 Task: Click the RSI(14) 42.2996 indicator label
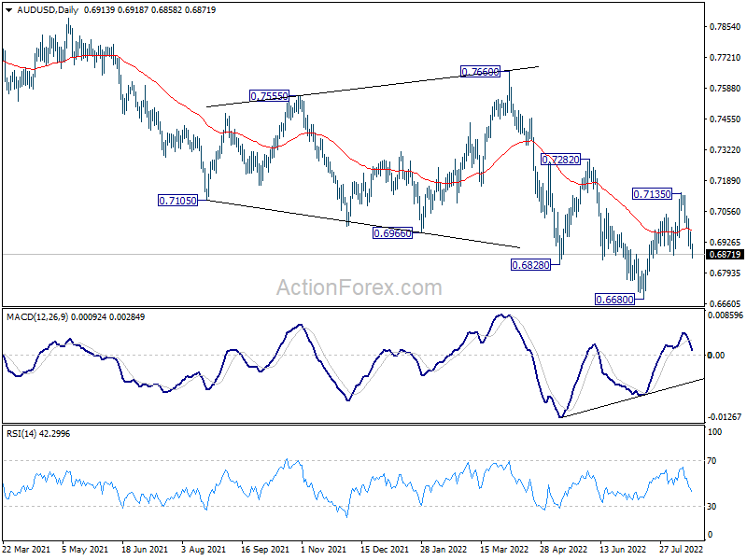coord(38,434)
